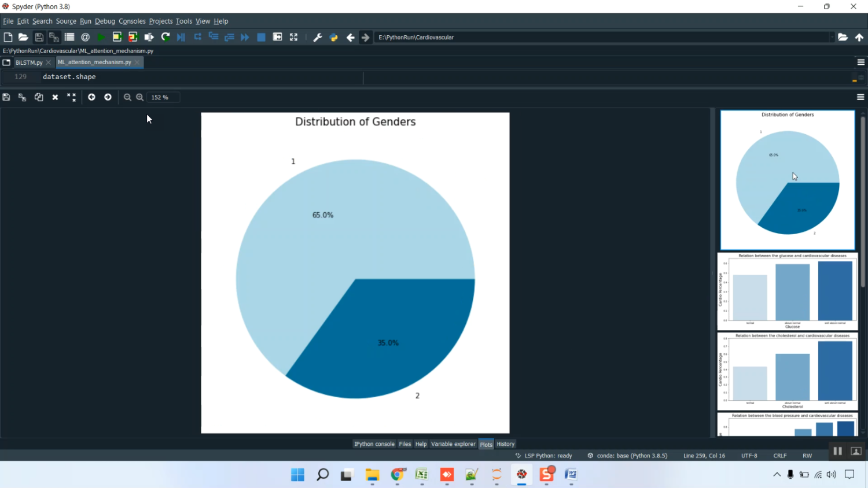
Task: Zoom out on the plot
Action: pos(127,97)
